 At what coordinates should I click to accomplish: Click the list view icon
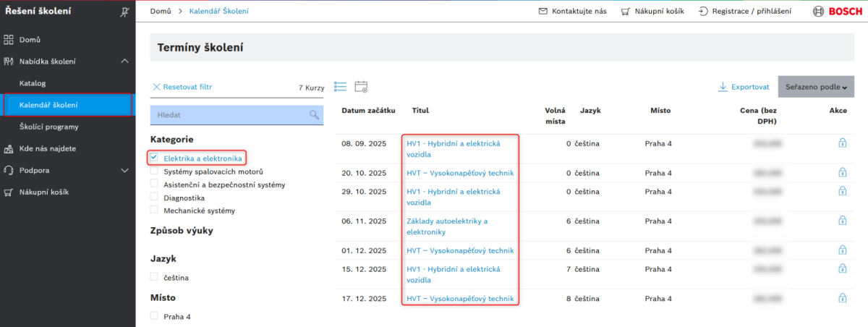click(x=340, y=87)
